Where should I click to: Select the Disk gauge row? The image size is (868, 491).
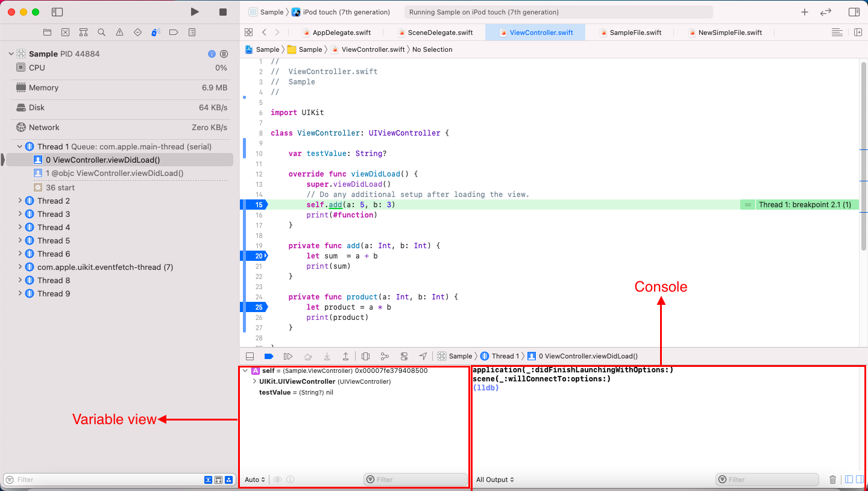point(122,108)
